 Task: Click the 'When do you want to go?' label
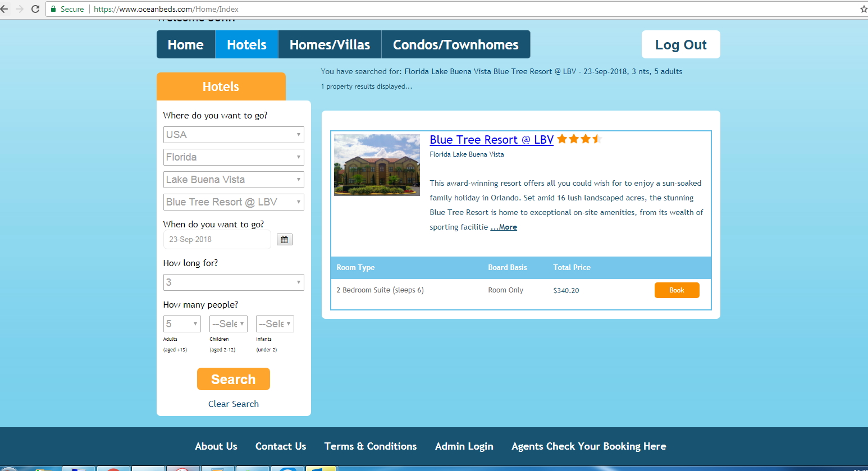(x=213, y=225)
